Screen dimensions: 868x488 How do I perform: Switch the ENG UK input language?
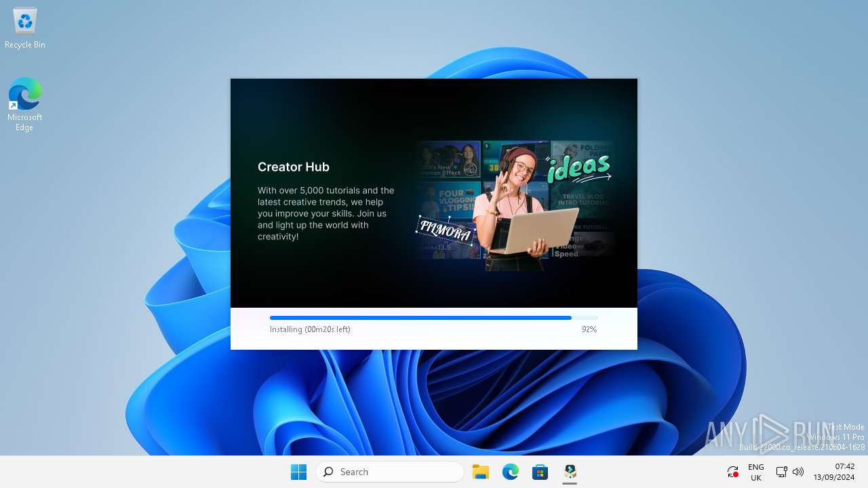tap(756, 472)
